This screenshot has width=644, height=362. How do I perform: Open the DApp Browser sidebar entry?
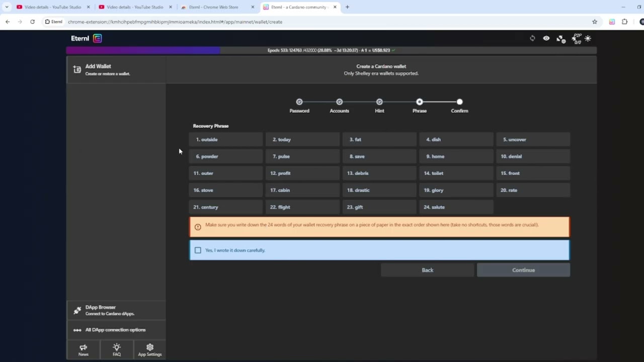click(116, 310)
